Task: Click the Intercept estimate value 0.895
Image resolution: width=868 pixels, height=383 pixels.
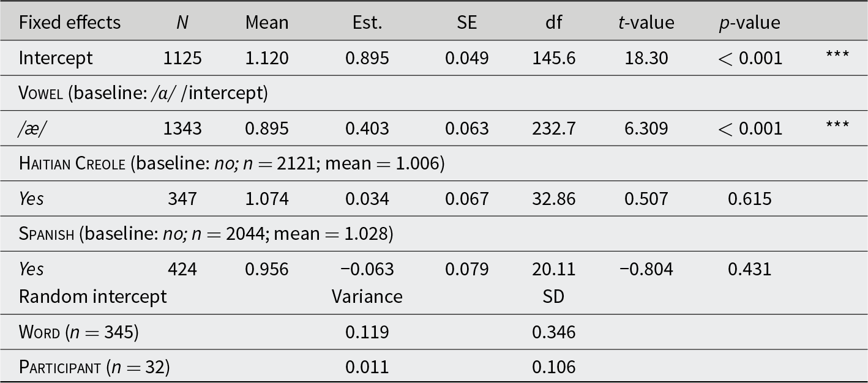Action: pos(367,58)
